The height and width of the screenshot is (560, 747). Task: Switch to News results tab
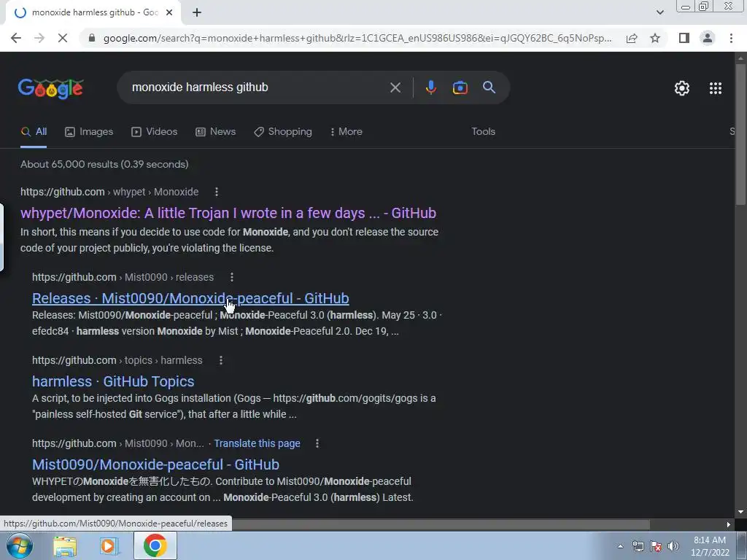(216, 132)
